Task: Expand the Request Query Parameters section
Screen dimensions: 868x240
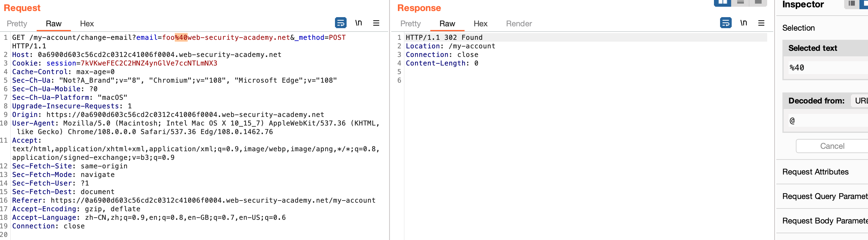Action: point(822,196)
